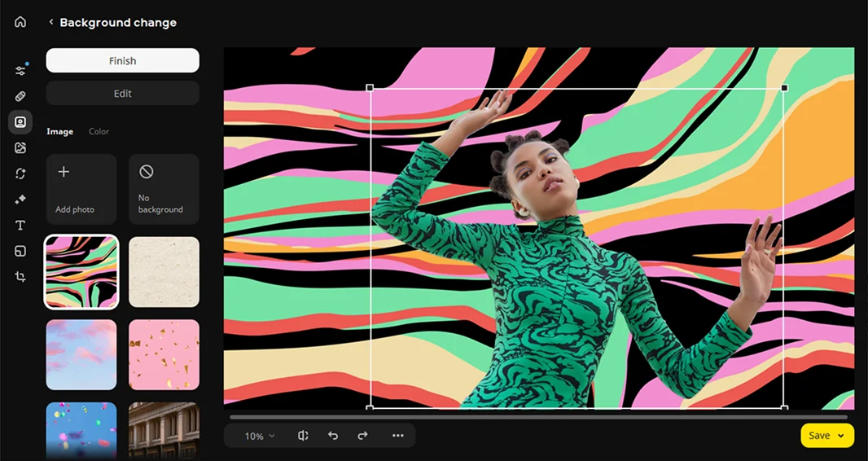Click the top-left selection handle on canvas
This screenshot has height=461, width=868.
370,88
